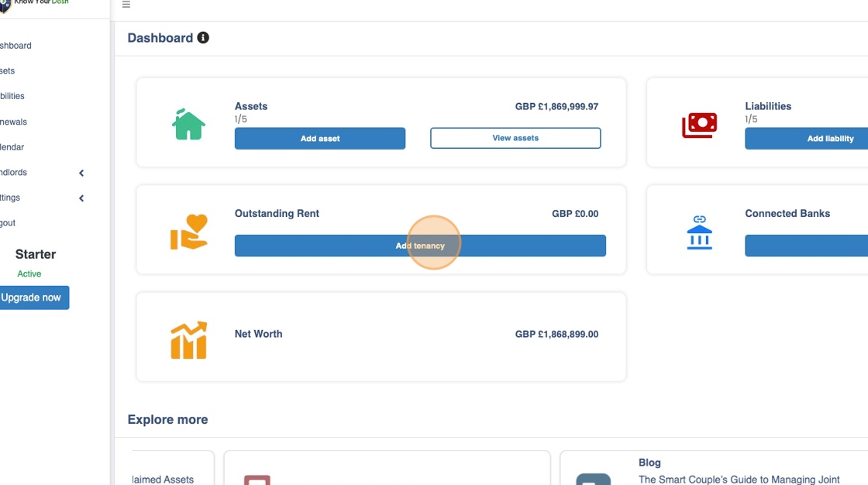This screenshot has height=485, width=868.
Task: Click the Dashboard info icon
Action: coord(203,38)
